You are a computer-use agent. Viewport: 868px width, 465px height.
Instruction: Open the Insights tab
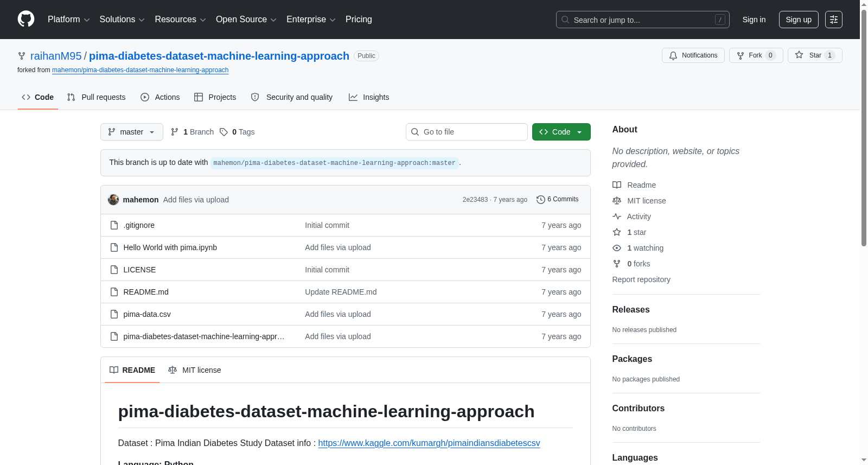coord(369,97)
